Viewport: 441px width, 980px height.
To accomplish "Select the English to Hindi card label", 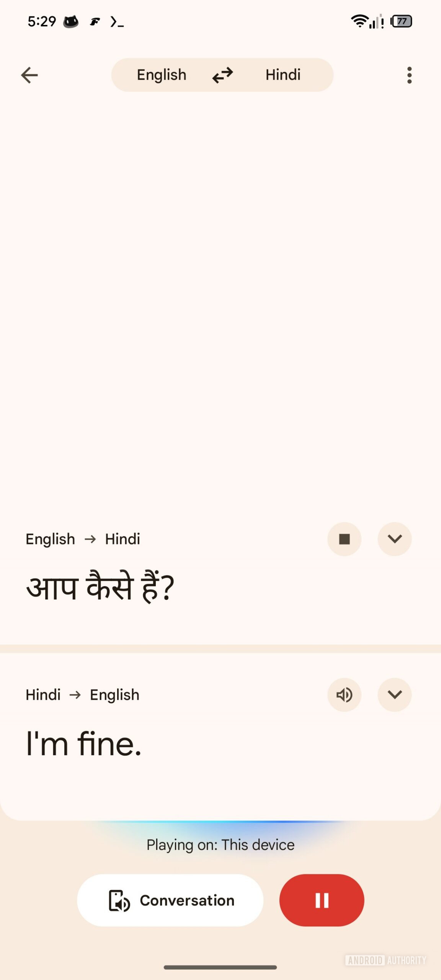I will point(83,539).
